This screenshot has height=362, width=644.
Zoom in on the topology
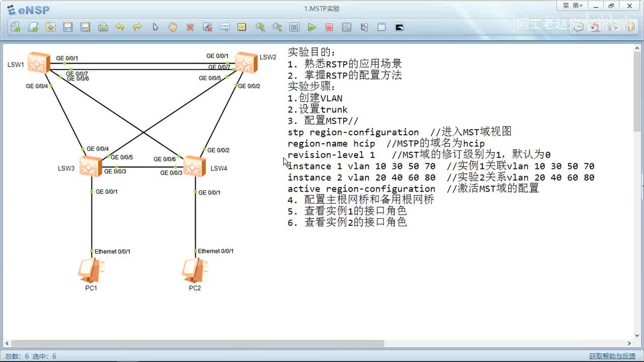(x=260, y=27)
